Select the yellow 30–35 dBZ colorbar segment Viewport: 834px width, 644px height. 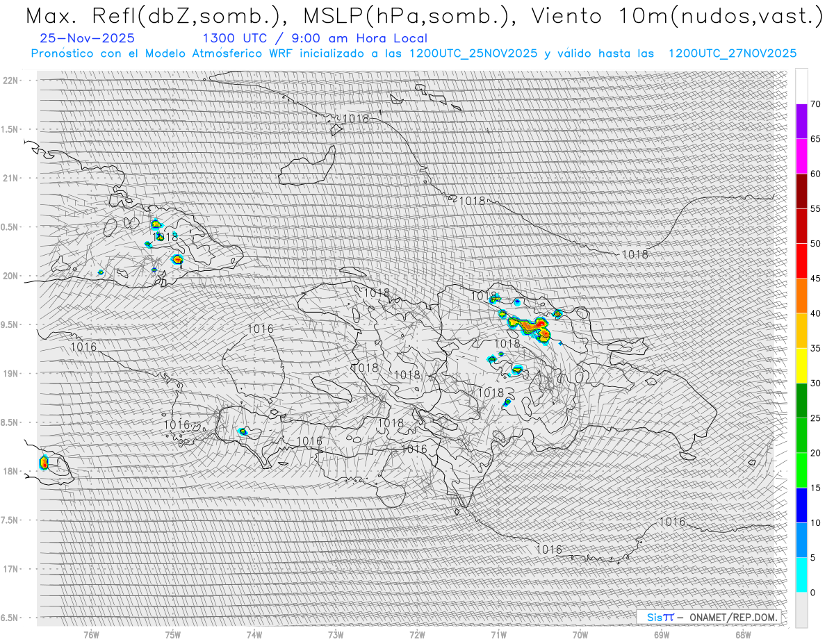[x=801, y=365]
